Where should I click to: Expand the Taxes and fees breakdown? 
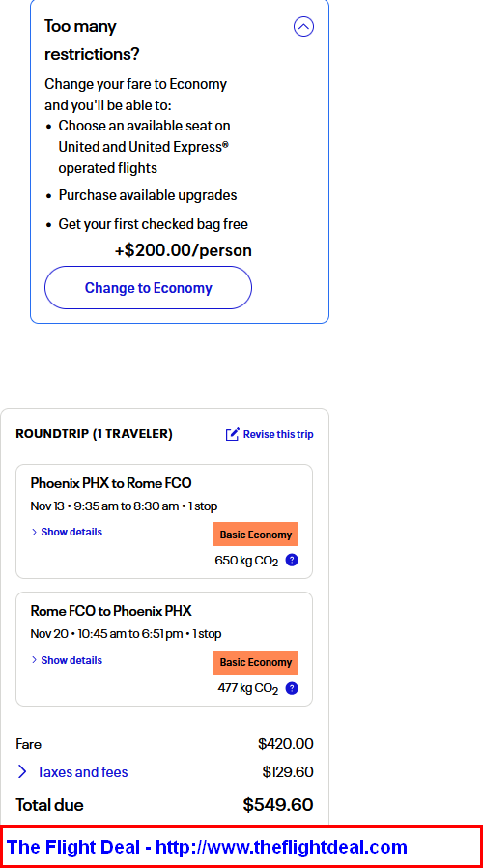tap(82, 771)
